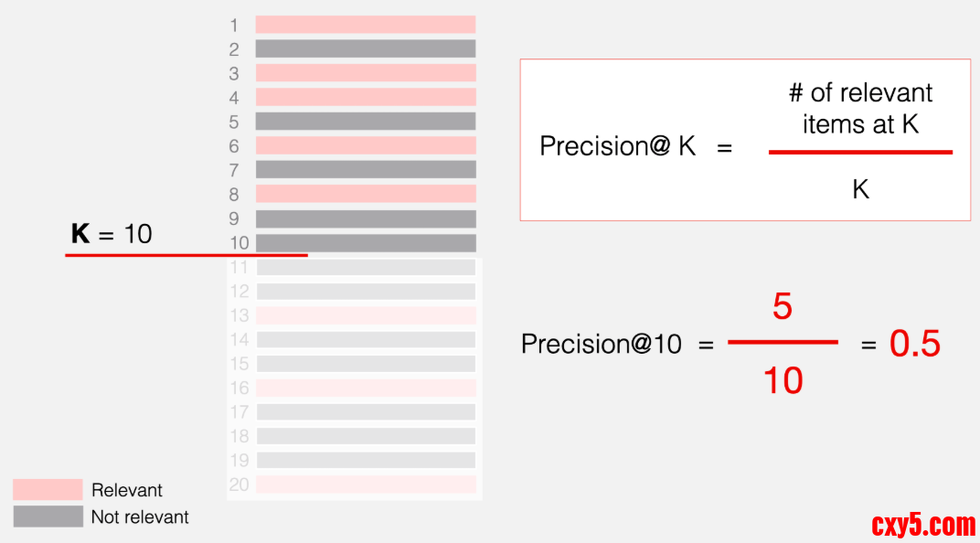The image size is (980, 543).
Task: Select the pink bar ranked 1
Action: tap(366, 25)
